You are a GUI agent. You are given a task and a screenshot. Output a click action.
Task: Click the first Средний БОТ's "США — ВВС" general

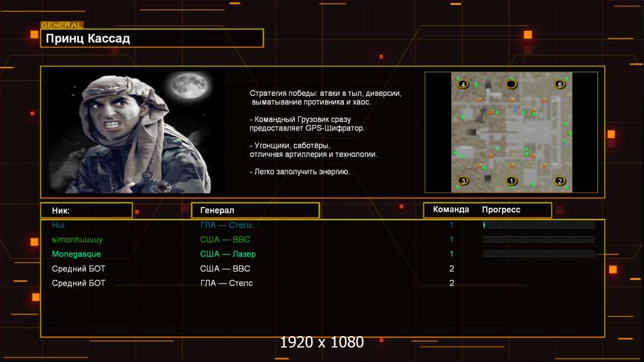tap(225, 268)
